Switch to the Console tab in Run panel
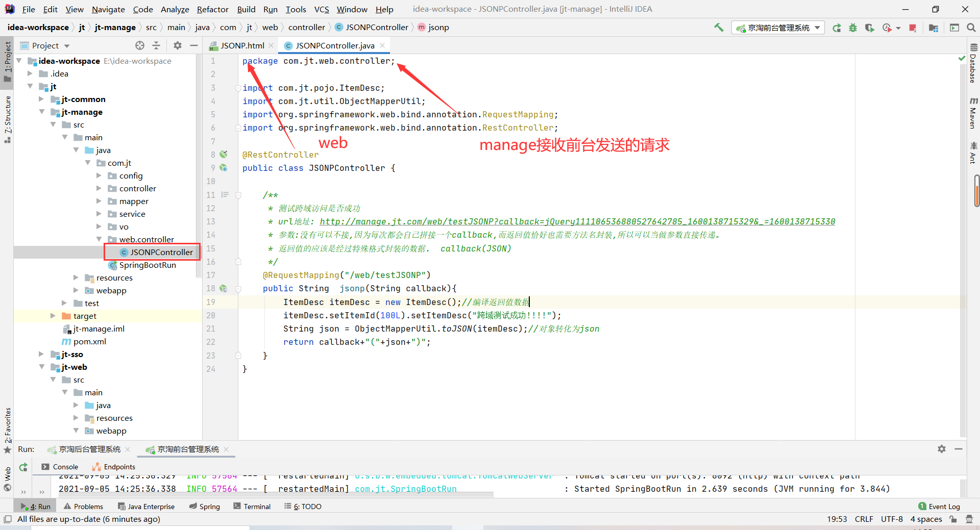The width and height of the screenshot is (980, 530). pyautogui.click(x=60, y=467)
